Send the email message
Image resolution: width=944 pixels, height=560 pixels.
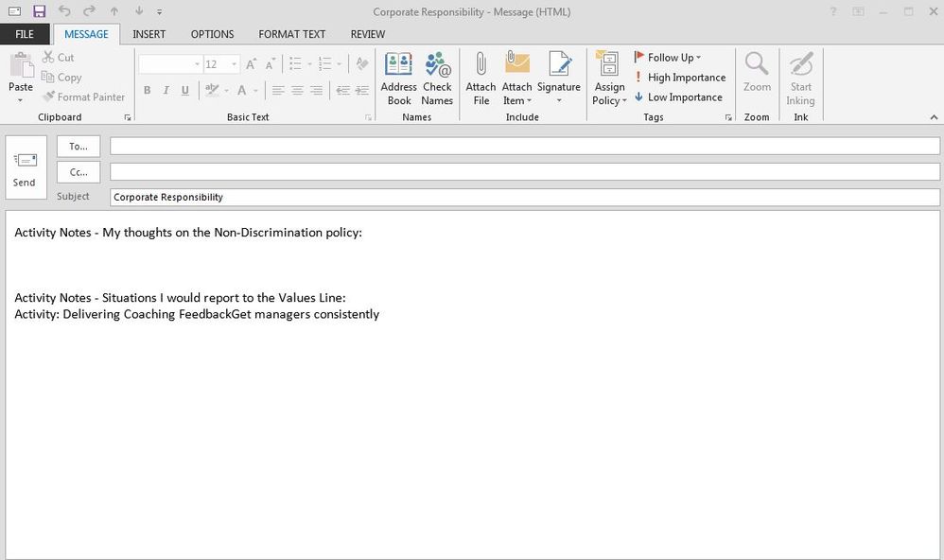[x=26, y=167]
